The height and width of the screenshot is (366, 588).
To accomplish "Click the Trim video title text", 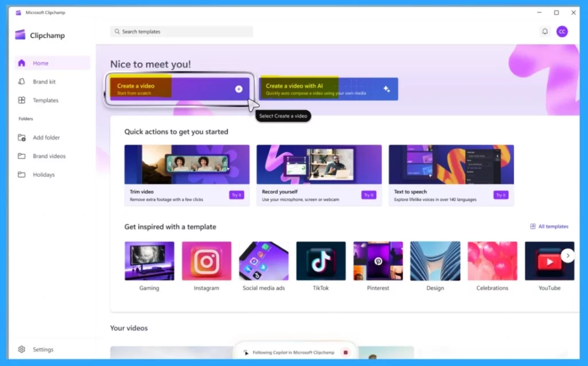I will click(141, 191).
